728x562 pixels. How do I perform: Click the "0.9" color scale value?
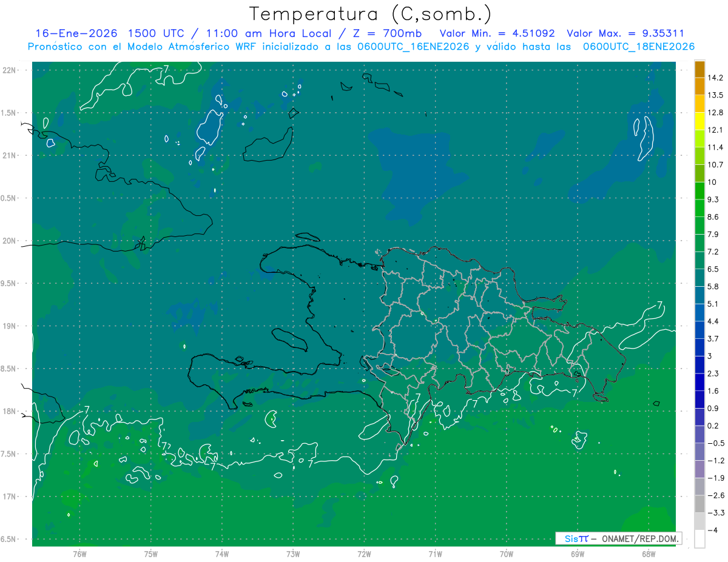click(x=713, y=408)
